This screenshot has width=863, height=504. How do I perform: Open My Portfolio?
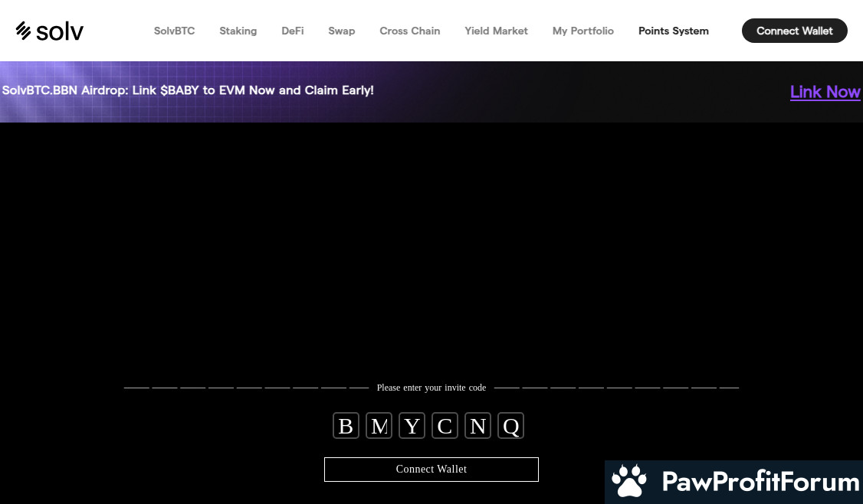[x=583, y=31]
